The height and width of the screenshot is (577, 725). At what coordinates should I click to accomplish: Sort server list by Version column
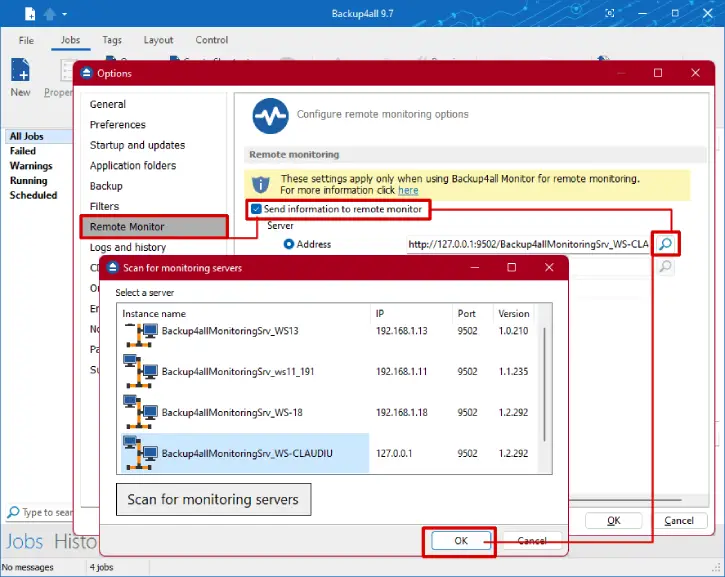(514, 314)
